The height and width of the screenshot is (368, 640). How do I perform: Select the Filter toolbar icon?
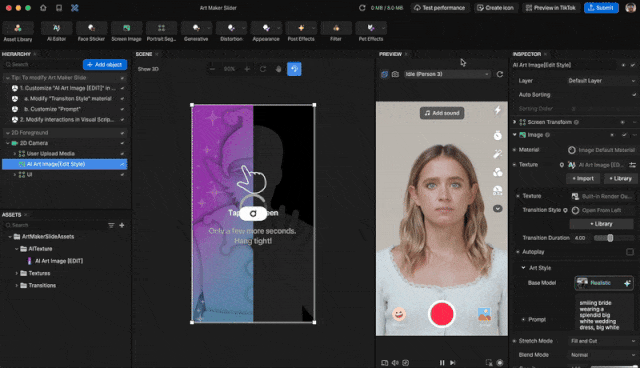click(x=336, y=32)
